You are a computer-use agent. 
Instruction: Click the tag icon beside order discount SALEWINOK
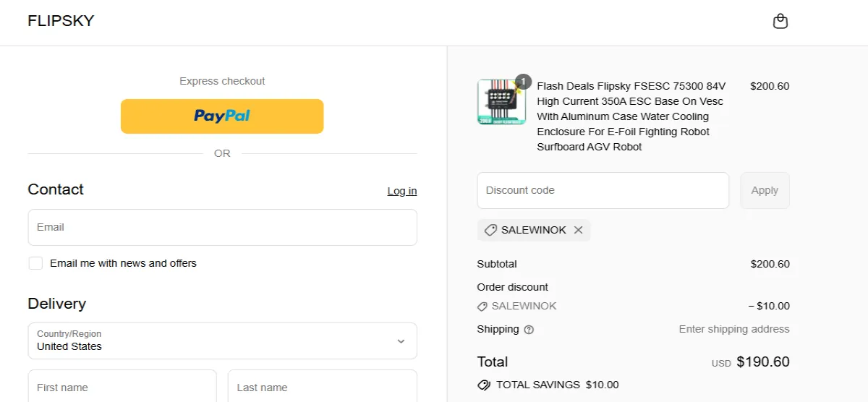(x=482, y=307)
